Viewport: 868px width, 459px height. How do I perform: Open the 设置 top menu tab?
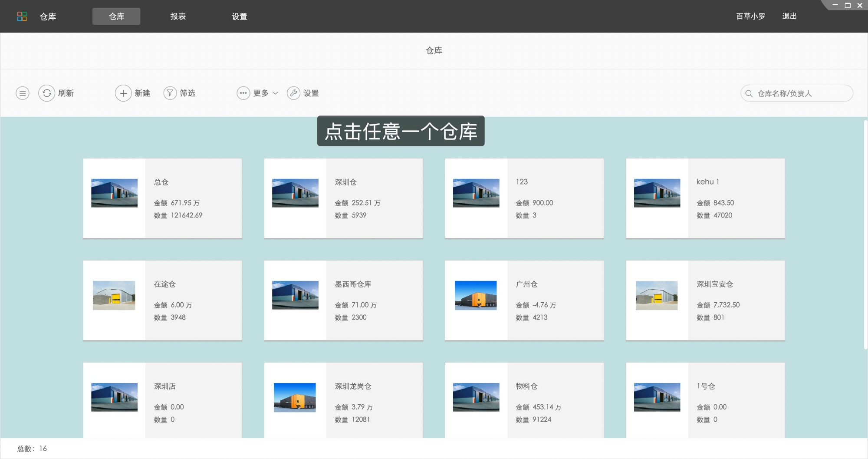tap(239, 16)
